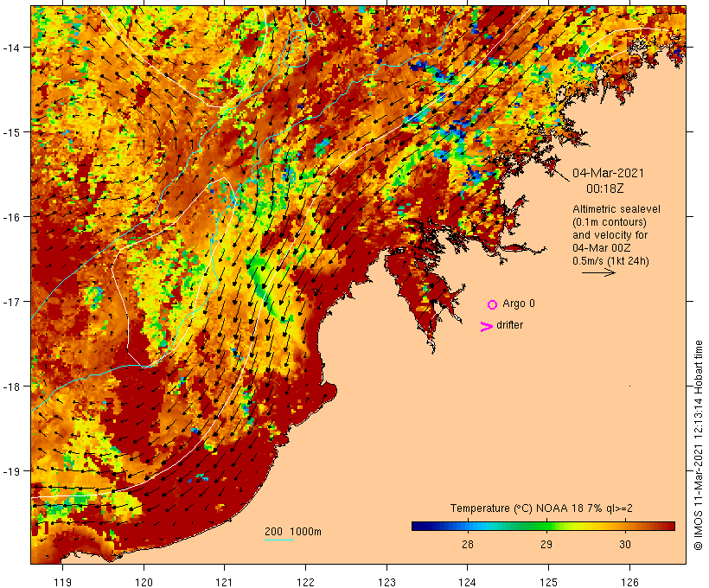Click the 'drifter' legend label
The height and width of the screenshot is (588, 709).
(x=509, y=325)
